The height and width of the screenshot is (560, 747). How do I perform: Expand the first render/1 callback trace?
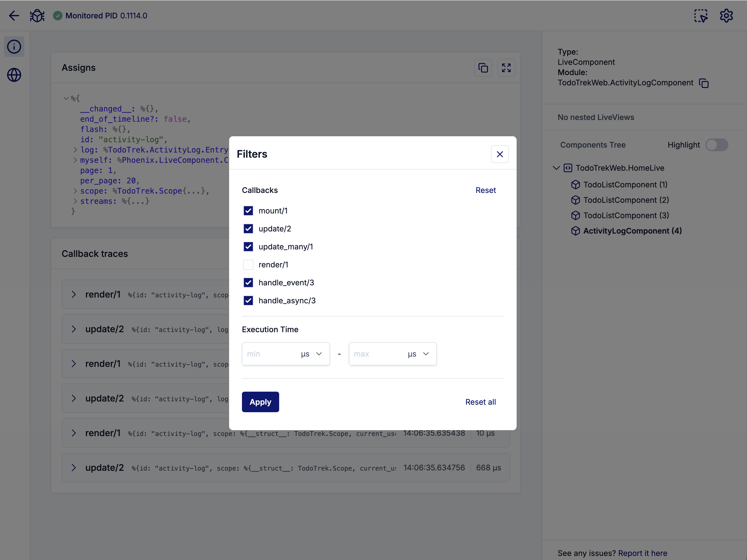coord(74,294)
